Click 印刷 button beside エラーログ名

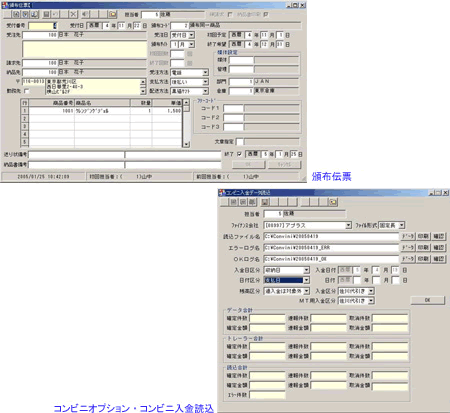423,248
